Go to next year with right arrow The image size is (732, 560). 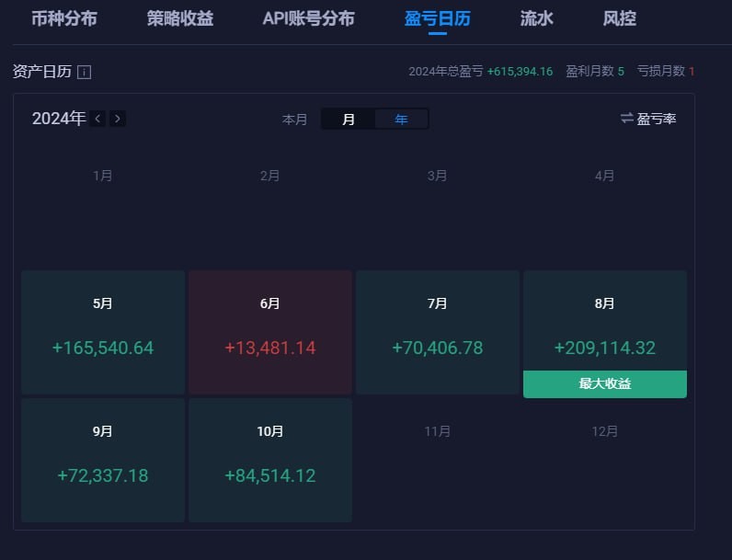[x=118, y=119]
